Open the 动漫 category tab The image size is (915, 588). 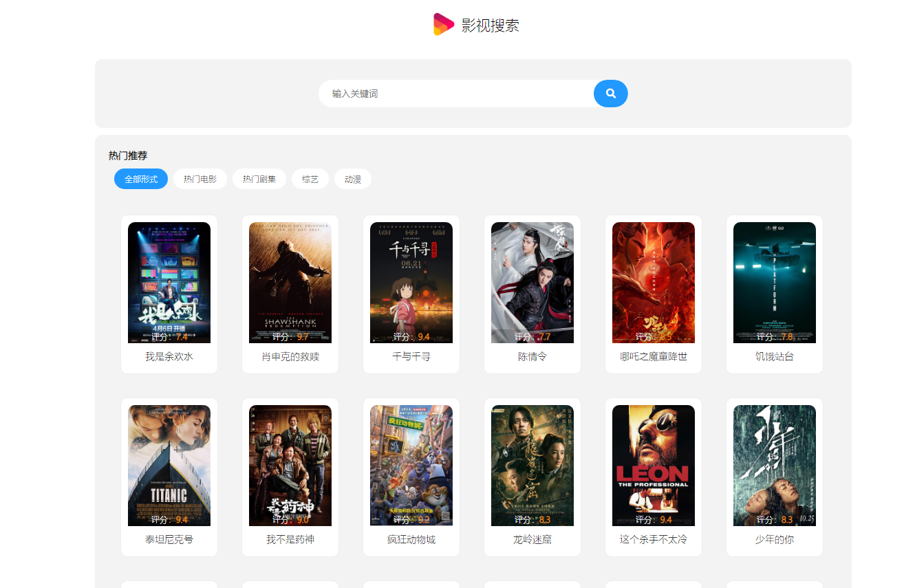click(x=353, y=179)
